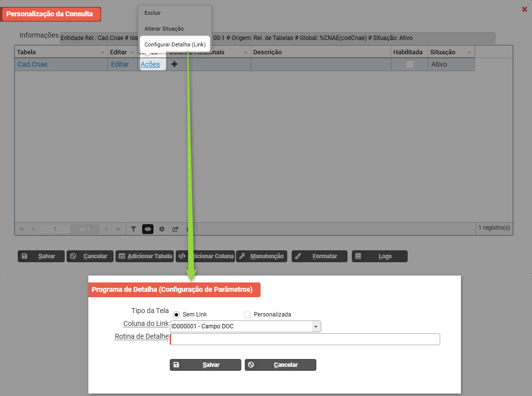Image resolution: width=532 pixels, height=396 pixels.
Task: Click the plus icon in Cad.Cnae row
Action: (174, 64)
